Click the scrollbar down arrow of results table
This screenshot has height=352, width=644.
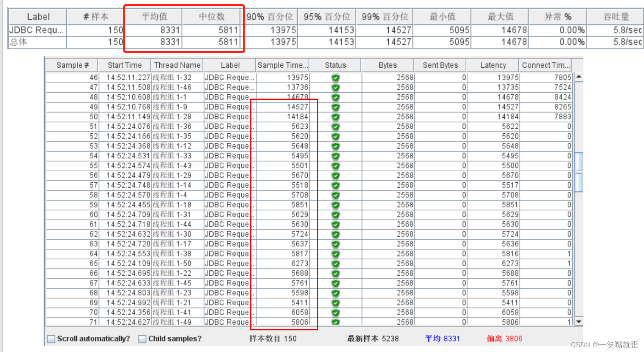pos(578,321)
